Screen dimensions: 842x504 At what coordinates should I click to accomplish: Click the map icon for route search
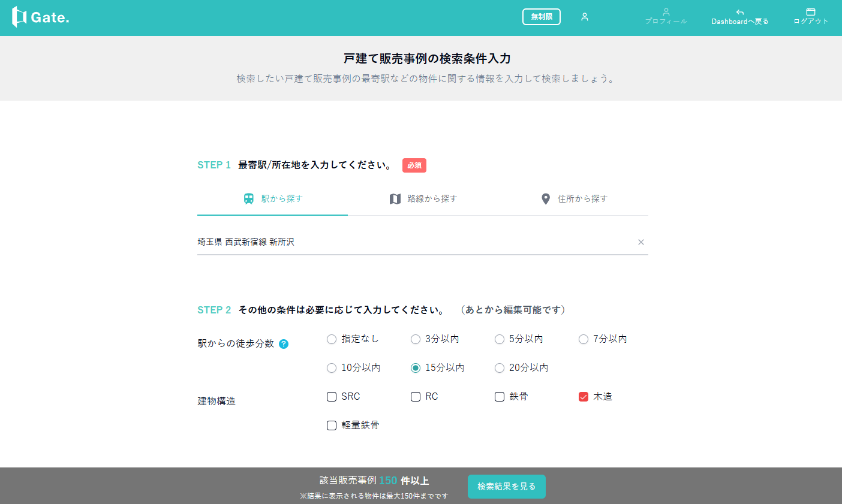coord(395,199)
